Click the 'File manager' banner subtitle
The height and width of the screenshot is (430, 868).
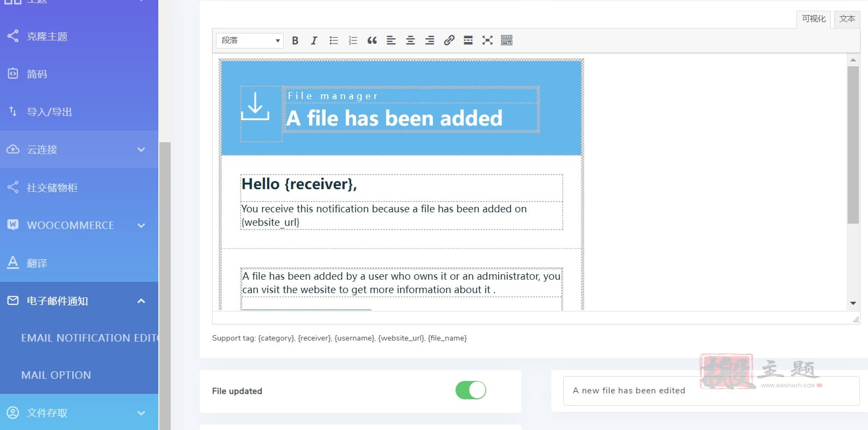tap(333, 96)
